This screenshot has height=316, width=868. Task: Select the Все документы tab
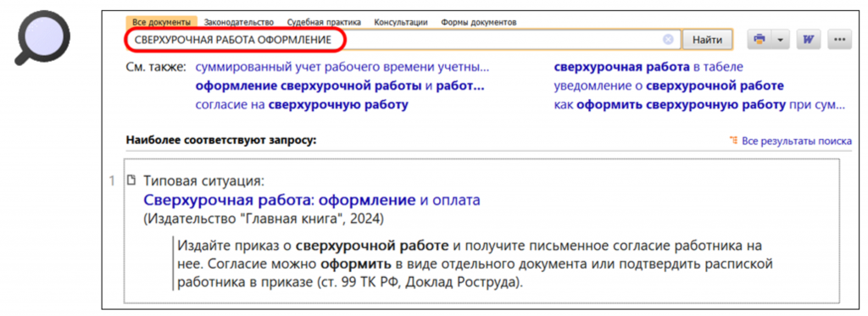click(x=162, y=22)
